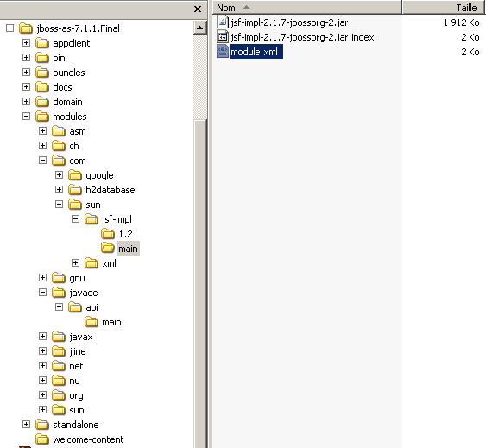Click the domain folder icon

pyautogui.click(x=42, y=102)
